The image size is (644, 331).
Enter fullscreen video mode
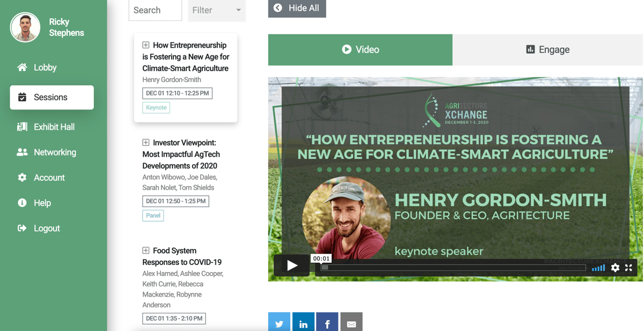[628, 267]
